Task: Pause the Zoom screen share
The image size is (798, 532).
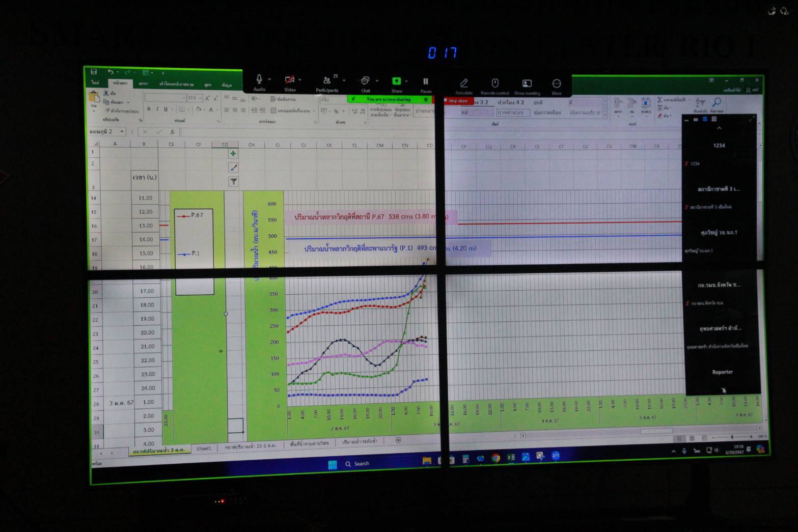Action: pyautogui.click(x=426, y=85)
